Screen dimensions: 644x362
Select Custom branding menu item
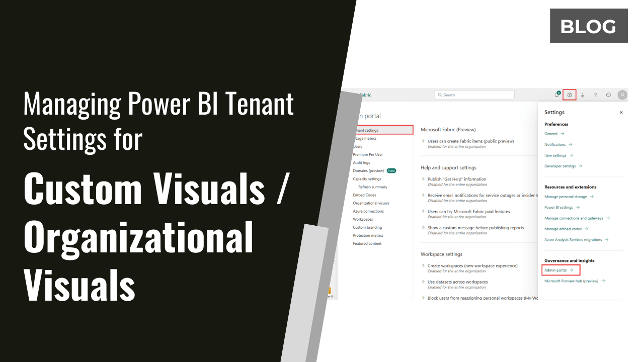(367, 227)
